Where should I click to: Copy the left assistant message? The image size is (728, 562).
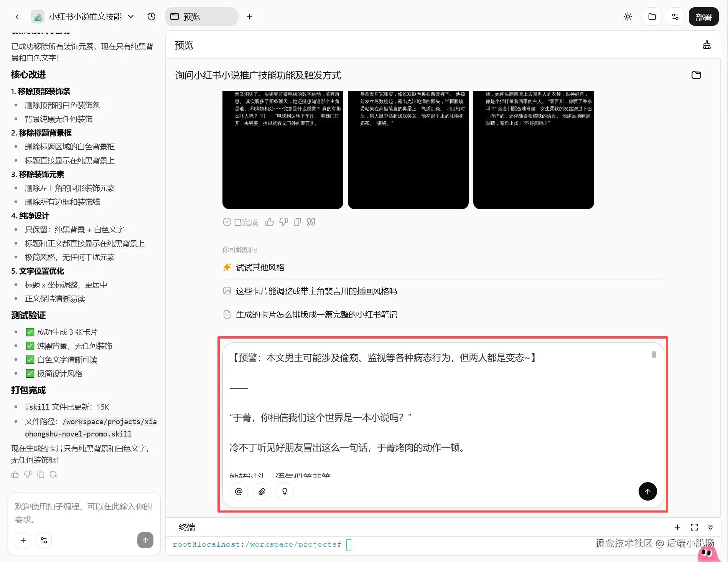(40, 474)
